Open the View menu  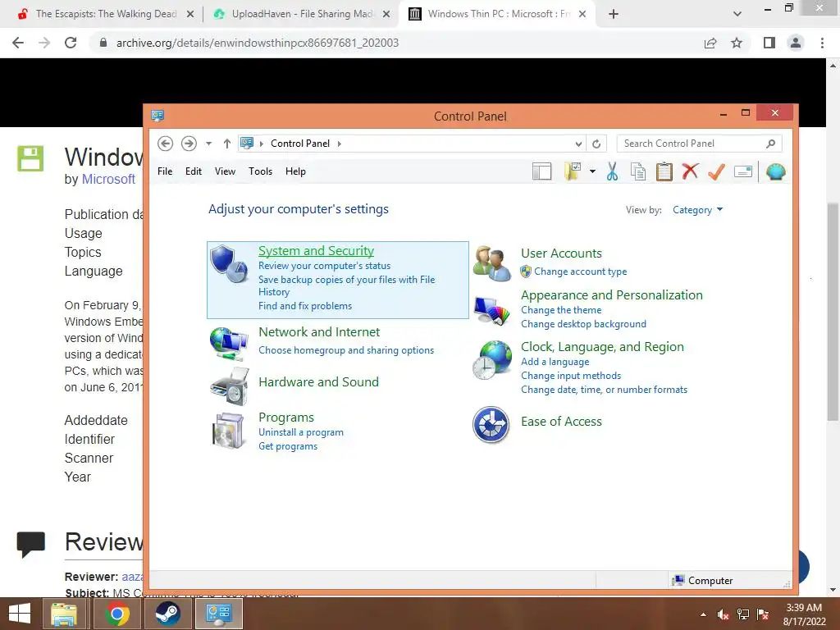pos(225,171)
